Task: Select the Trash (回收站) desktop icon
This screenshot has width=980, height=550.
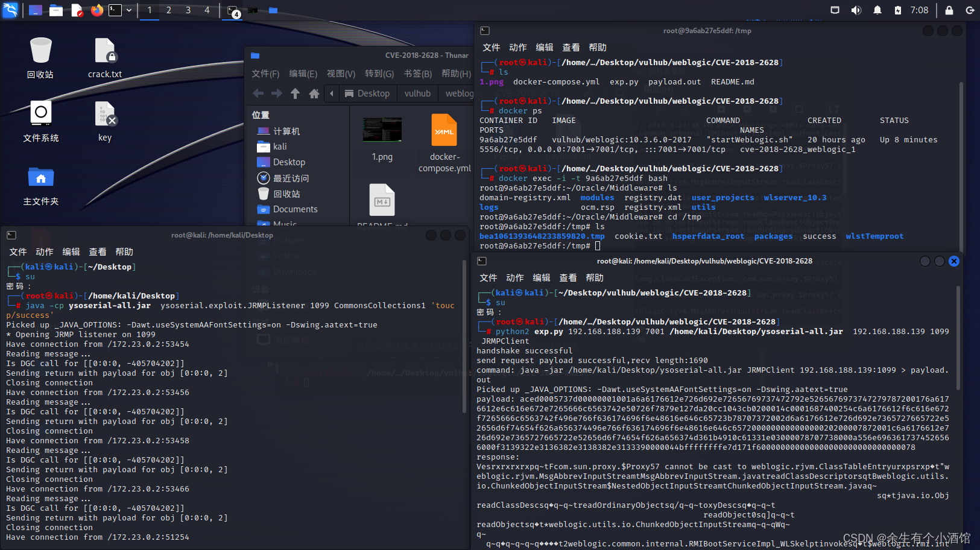Action: (x=40, y=58)
